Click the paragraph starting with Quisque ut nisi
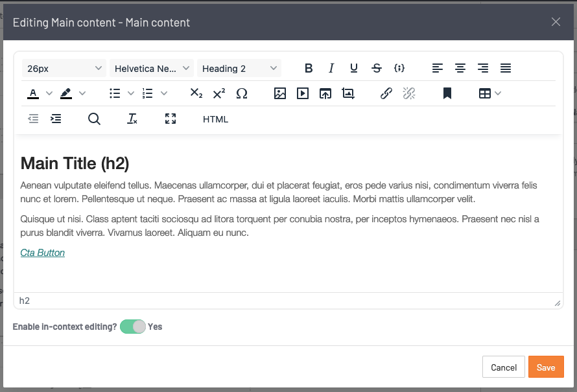577x392 pixels. [279, 225]
